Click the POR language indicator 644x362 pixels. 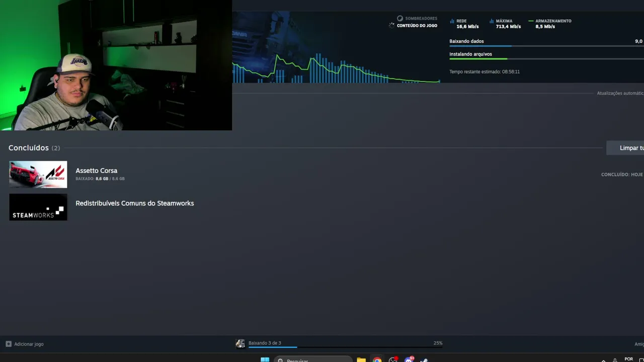pyautogui.click(x=628, y=359)
